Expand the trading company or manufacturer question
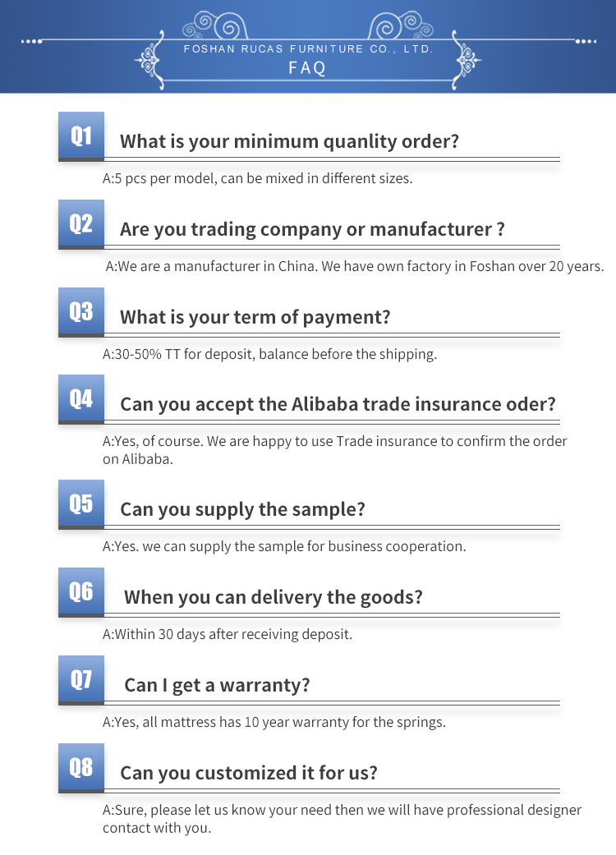 point(312,229)
